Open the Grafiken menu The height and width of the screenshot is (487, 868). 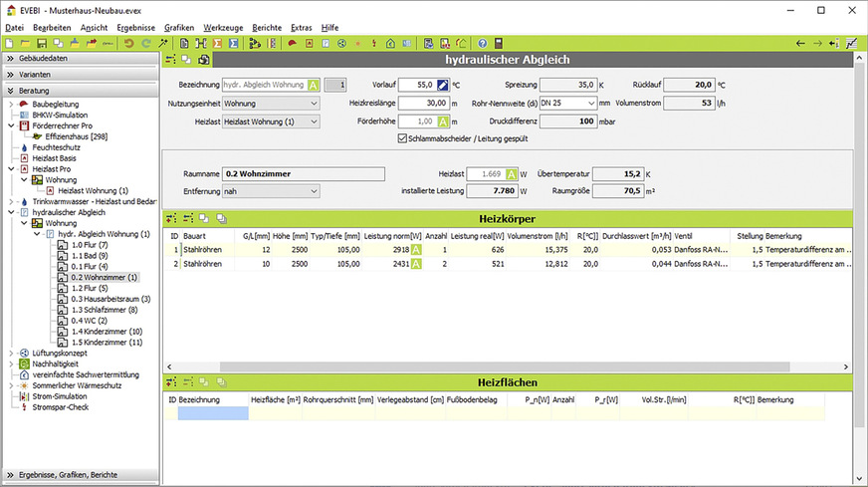pyautogui.click(x=179, y=28)
